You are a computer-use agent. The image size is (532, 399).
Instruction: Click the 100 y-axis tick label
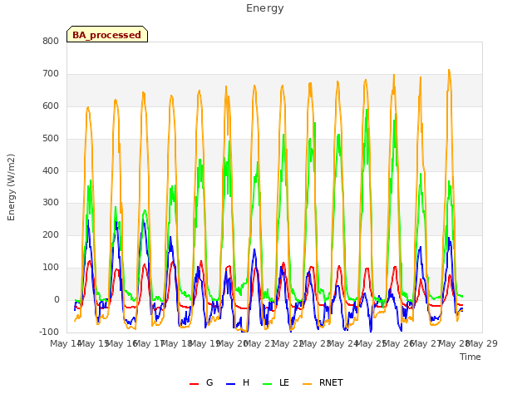pos(51,268)
